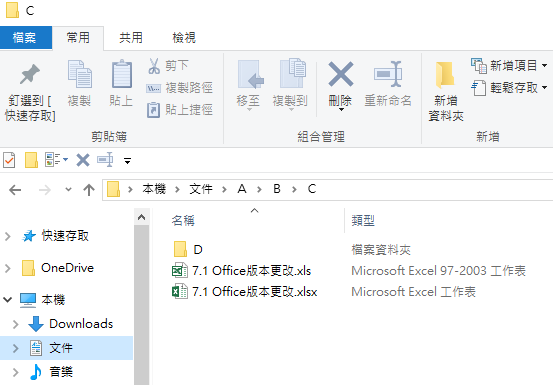Click the new folder icon in quick toolbar
Screen dimensions: 553x385
point(31,160)
